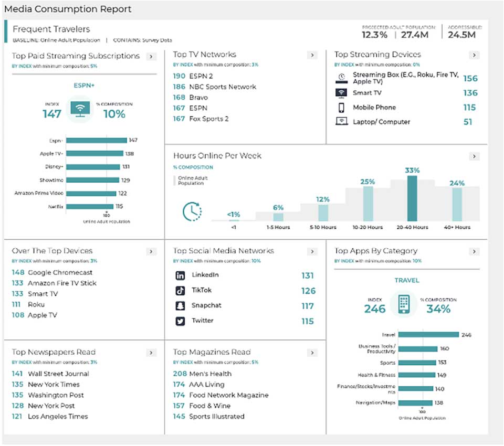Expand the Top Paid Streaming Subscriptions panel

pos(151,57)
